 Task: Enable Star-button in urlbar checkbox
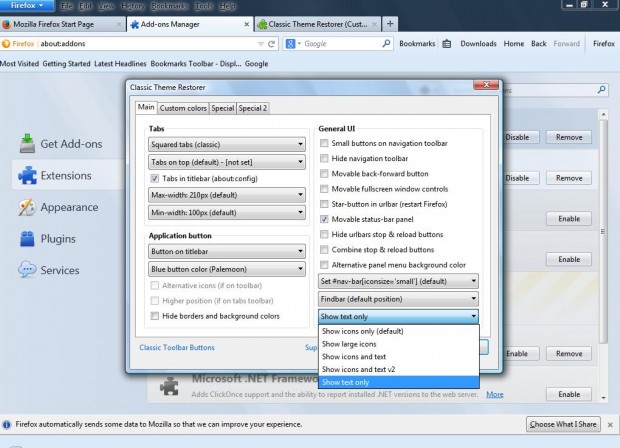pos(324,204)
